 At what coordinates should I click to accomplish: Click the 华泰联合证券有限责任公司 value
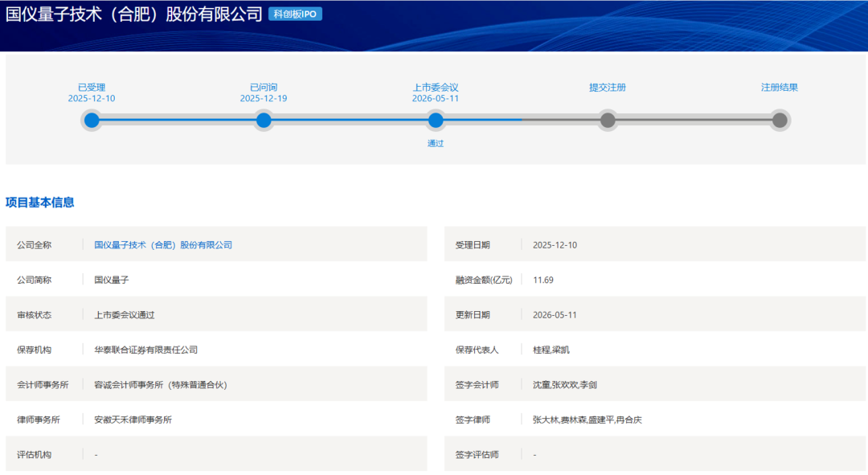pyautogui.click(x=145, y=350)
